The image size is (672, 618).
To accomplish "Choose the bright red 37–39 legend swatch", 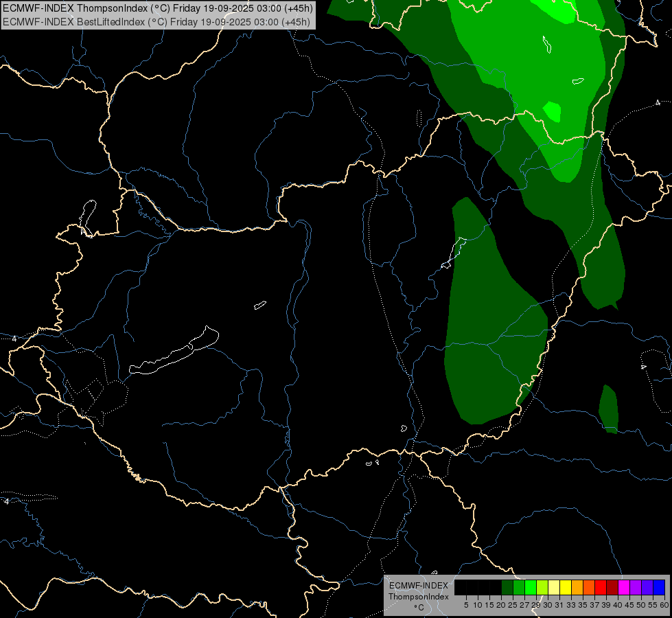I will click(x=601, y=587).
